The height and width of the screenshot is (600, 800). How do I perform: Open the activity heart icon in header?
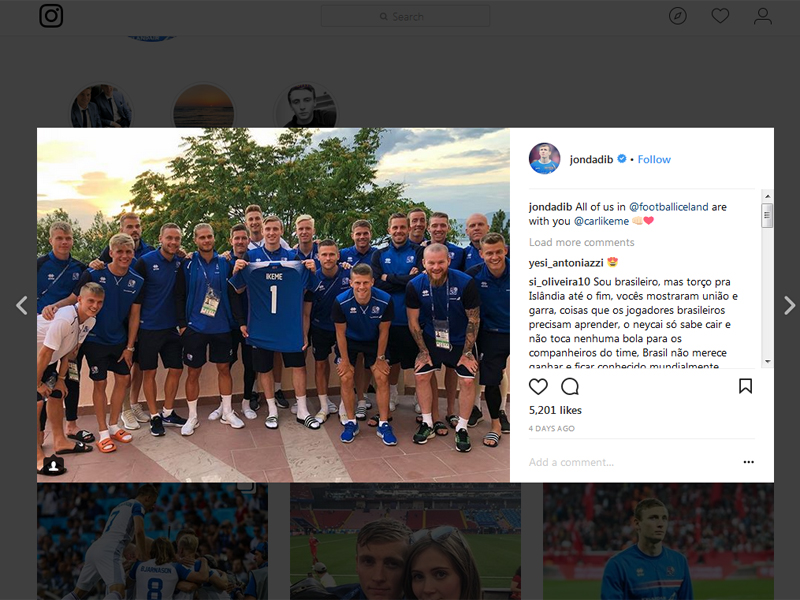pyautogui.click(x=720, y=16)
